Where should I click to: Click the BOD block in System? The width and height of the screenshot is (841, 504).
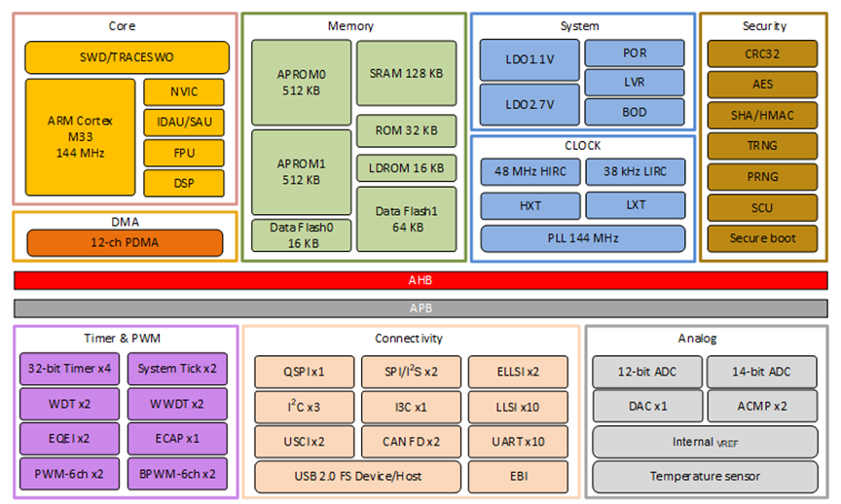(634, 113)
